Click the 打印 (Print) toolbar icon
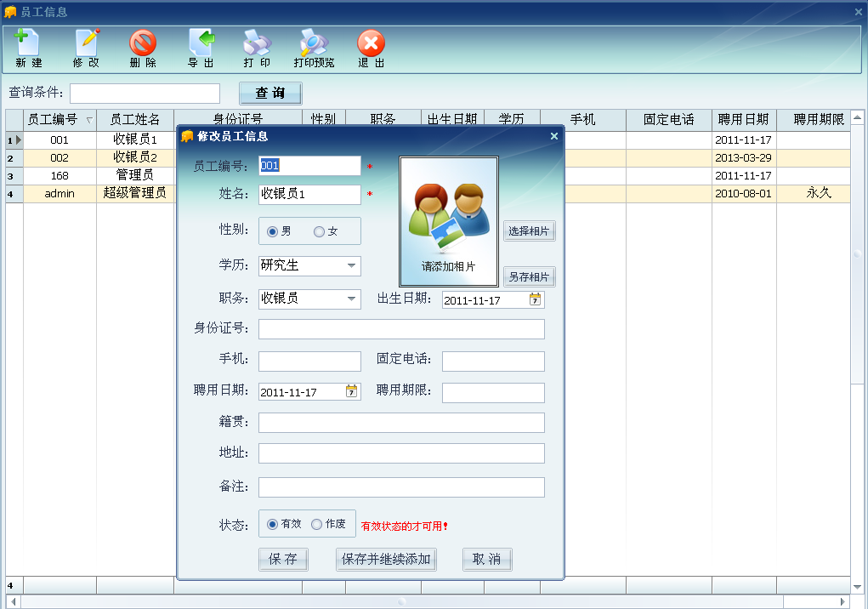This screenshot has width=868, height=609. pyautogui.click(x=257, y=48)
